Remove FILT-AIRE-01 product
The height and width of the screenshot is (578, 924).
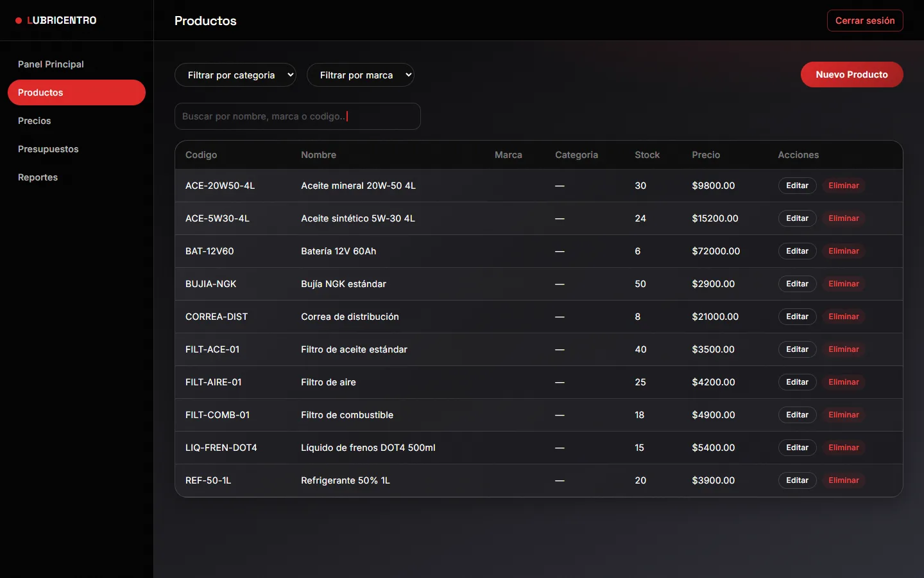pos(843,382)
